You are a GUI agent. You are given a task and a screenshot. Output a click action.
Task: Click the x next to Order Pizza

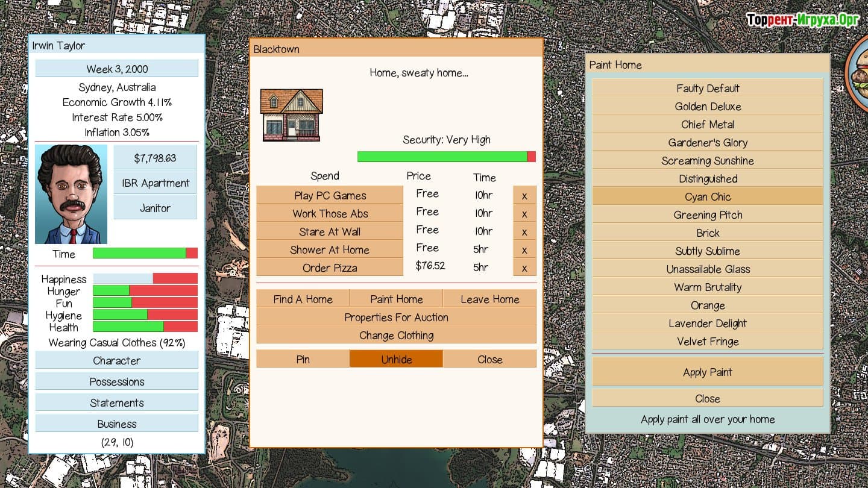point(524,268)
